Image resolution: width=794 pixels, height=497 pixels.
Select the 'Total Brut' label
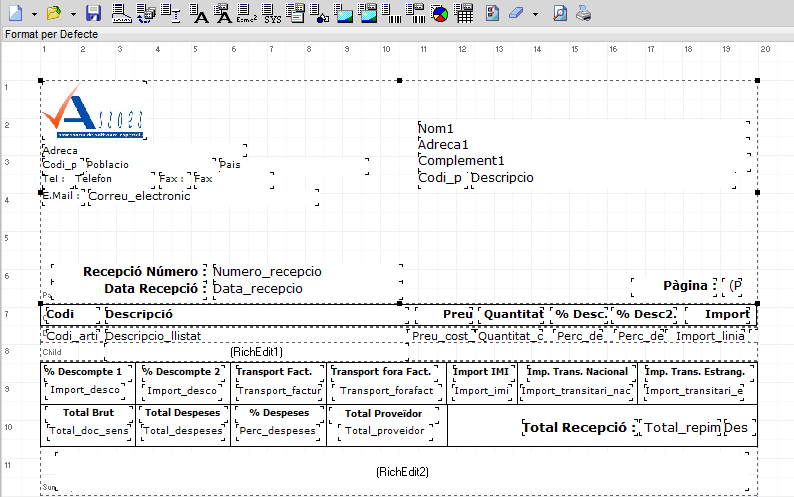click(x=89, y=413)
